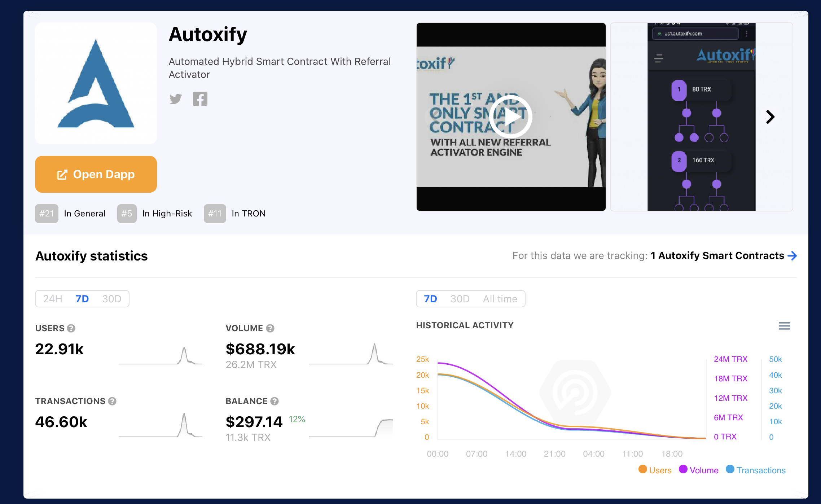Toggle the Users series in chart legend
This screenshot has width=821, height=504.
655,470
